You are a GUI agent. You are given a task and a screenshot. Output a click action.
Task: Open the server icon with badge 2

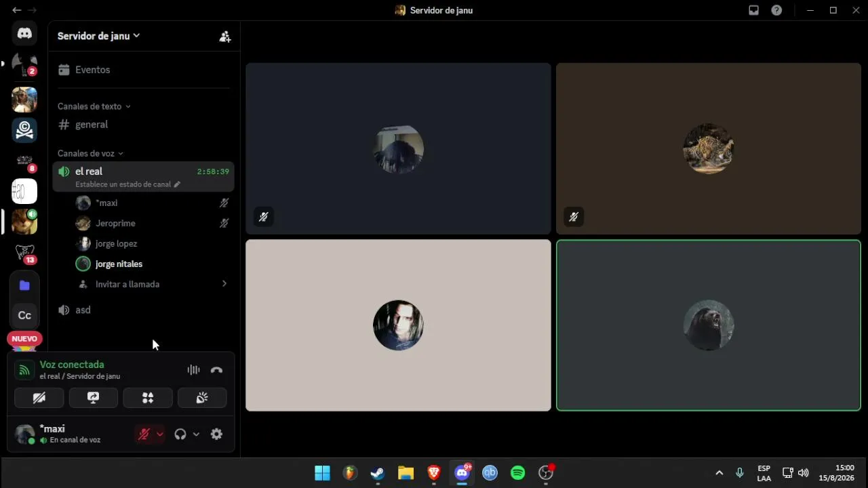click(x=24, y=64)
